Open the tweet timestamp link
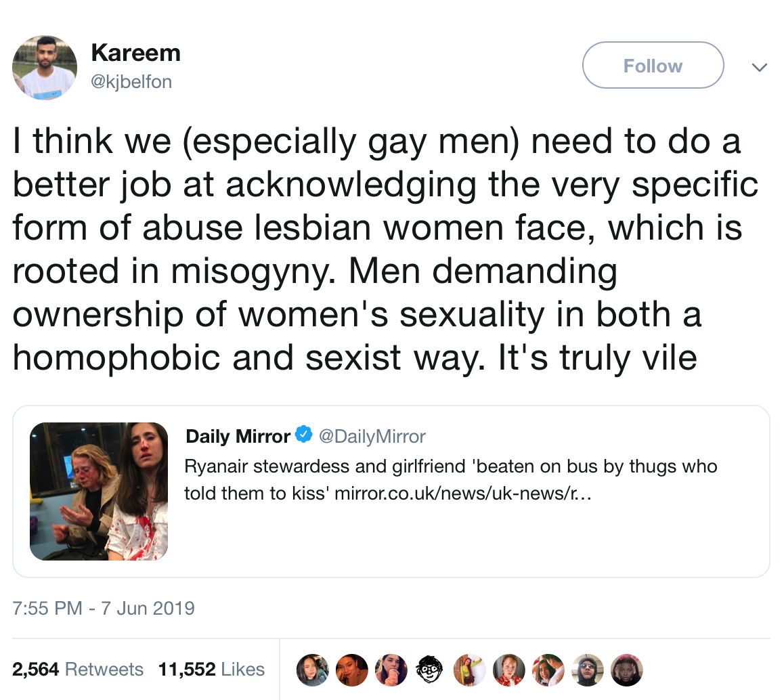 tap(103, 609)
